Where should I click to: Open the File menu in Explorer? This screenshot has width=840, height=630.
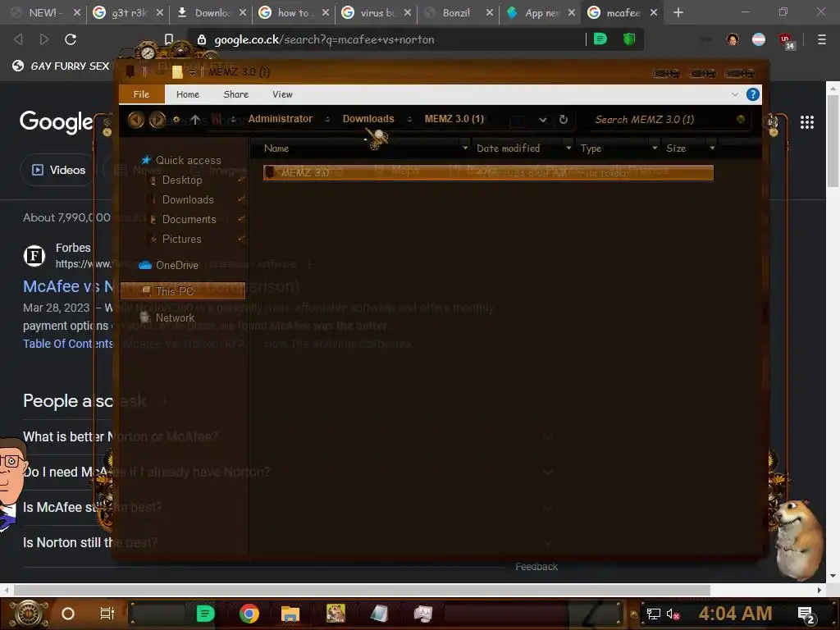tap(141, 94)
